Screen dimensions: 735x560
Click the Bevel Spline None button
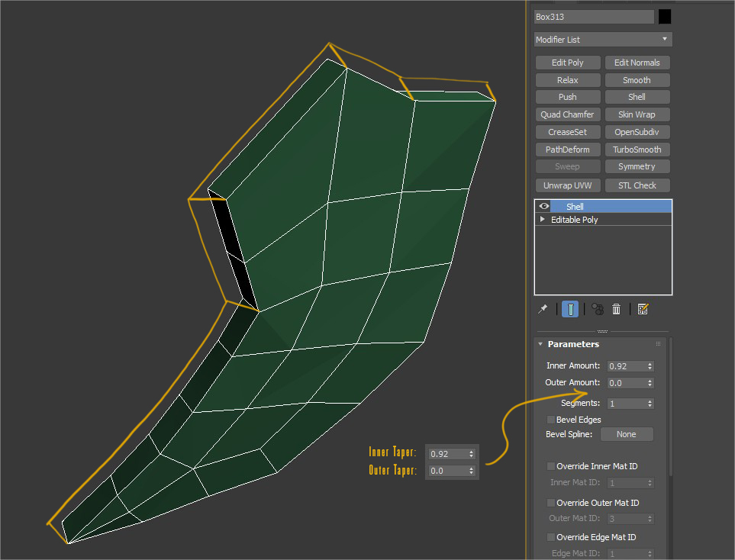pyautogui.click(x=627, y=433)
